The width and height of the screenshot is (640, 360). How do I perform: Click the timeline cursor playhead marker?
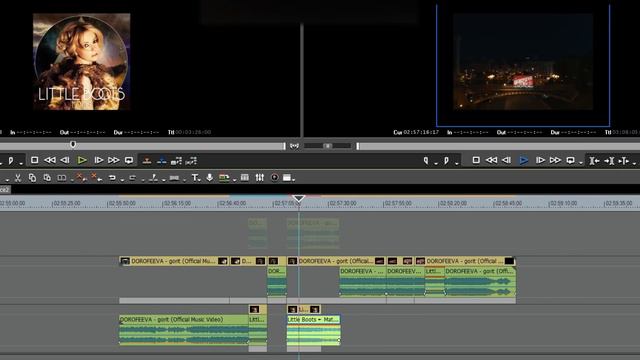tap(299, 199)
